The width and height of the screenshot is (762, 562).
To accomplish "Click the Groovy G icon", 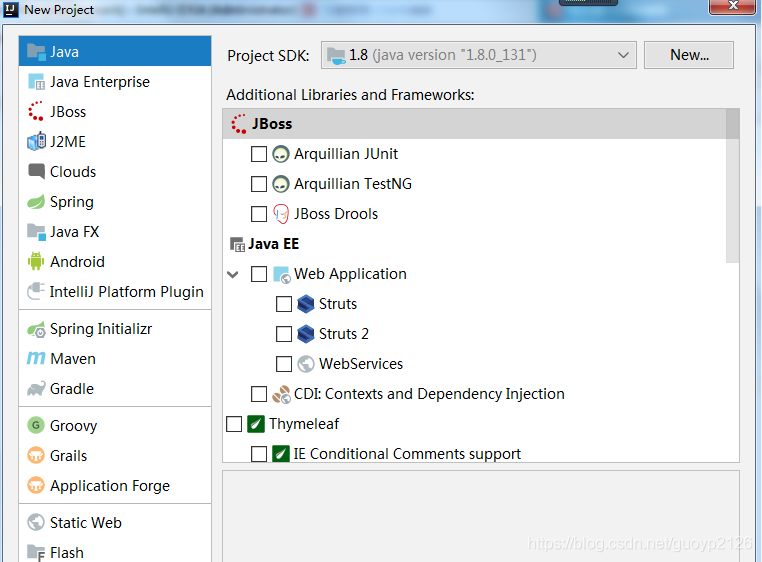I will point(36,425).
